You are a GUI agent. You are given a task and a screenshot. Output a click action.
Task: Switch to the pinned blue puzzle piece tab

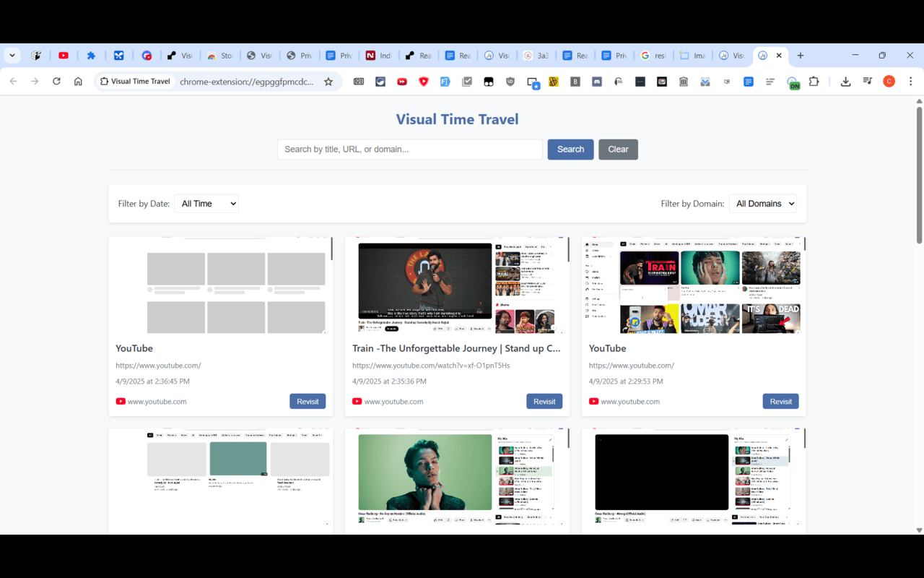[91, 56]
